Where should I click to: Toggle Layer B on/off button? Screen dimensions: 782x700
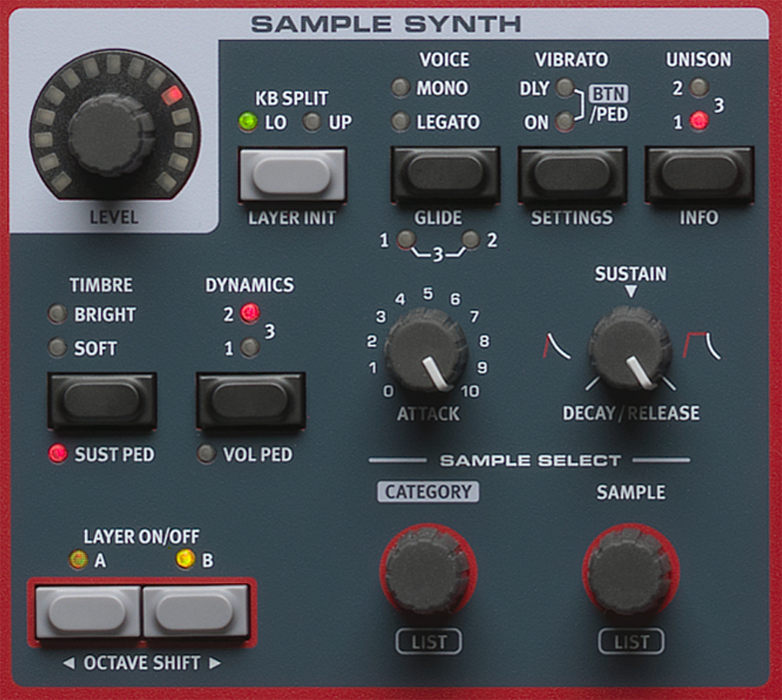195,612
